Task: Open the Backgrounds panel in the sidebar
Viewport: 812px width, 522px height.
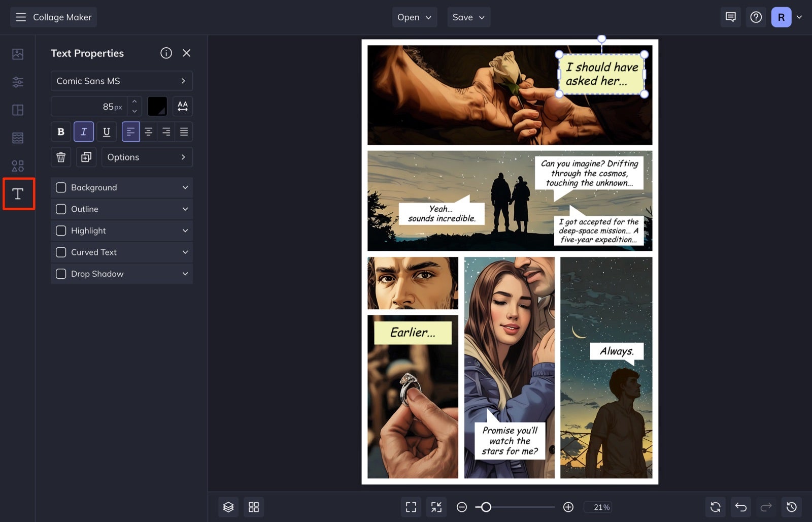Action: click(18, 137)
